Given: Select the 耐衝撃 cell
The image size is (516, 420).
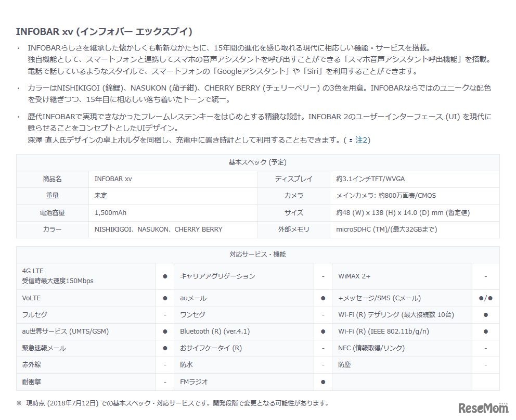Looking at the screenshot, I should click(86, 382).
